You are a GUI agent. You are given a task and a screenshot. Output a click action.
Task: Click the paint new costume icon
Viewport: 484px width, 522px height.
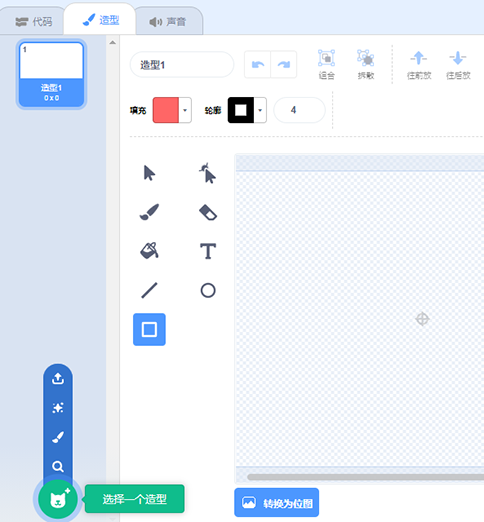point(58,437)
